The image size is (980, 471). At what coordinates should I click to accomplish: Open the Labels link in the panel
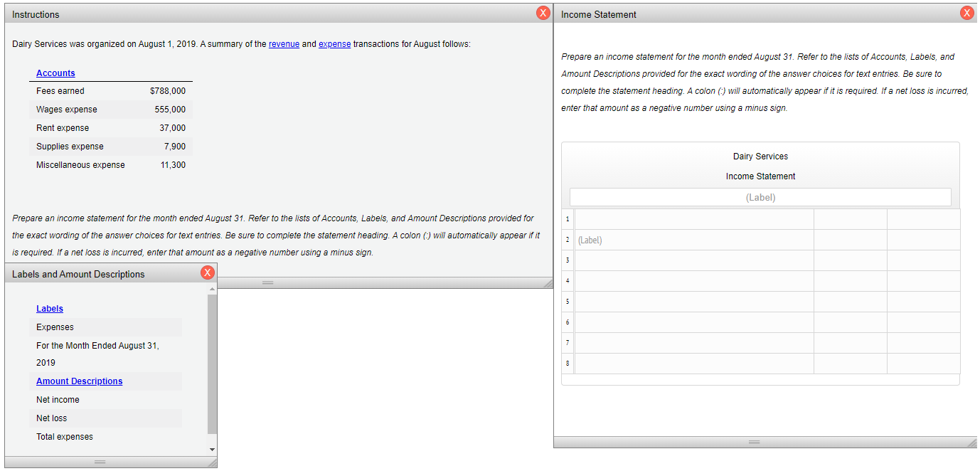(x=49, y=308)
